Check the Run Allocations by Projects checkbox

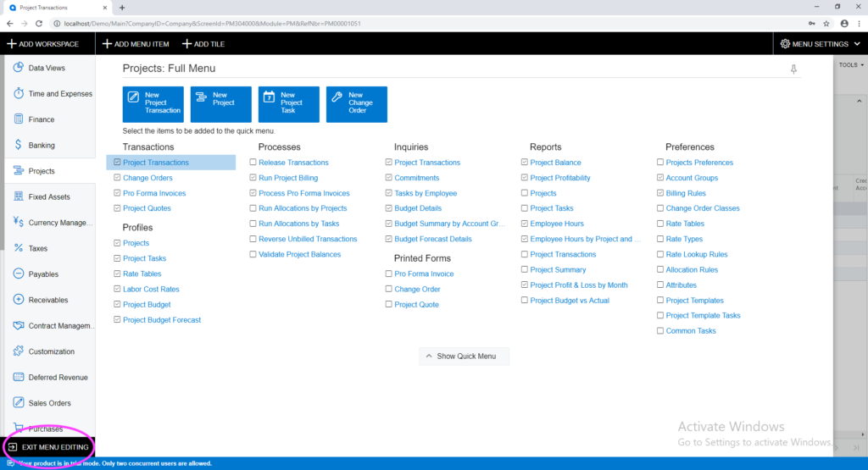pyautogui.click(x=253, y=208)
